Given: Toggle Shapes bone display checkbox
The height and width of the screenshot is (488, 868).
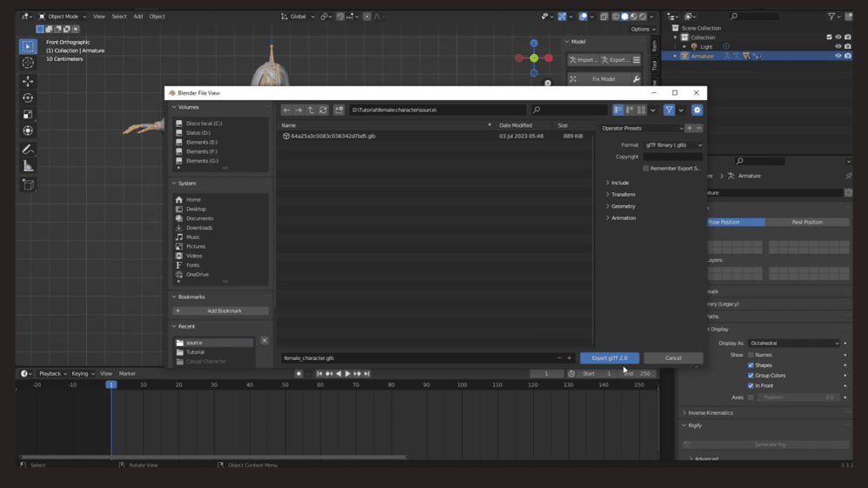Looking at the screenshot, I should click(x=751, y=365).
